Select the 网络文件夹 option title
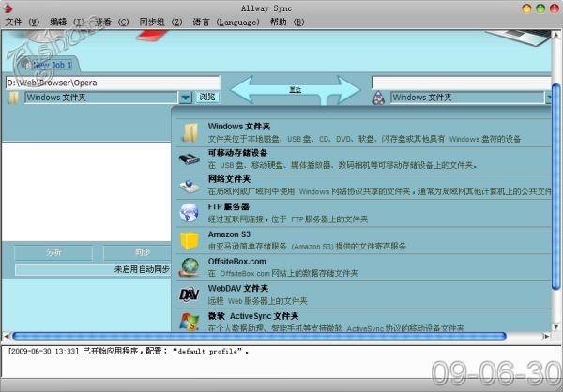Viewport: 563px width, 392px height. click(x=229, y=179)
